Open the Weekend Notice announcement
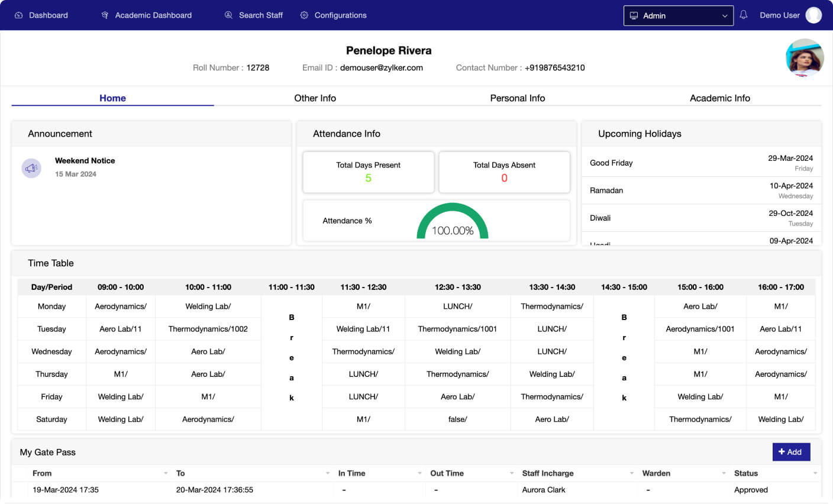This screenshot has width=833, height=504. [85, 161]
